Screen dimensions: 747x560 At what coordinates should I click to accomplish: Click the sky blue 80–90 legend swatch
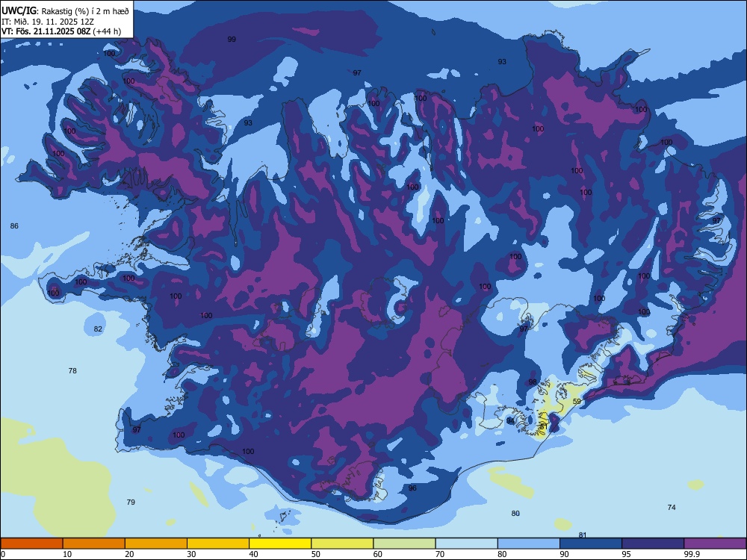click(529, 544)
